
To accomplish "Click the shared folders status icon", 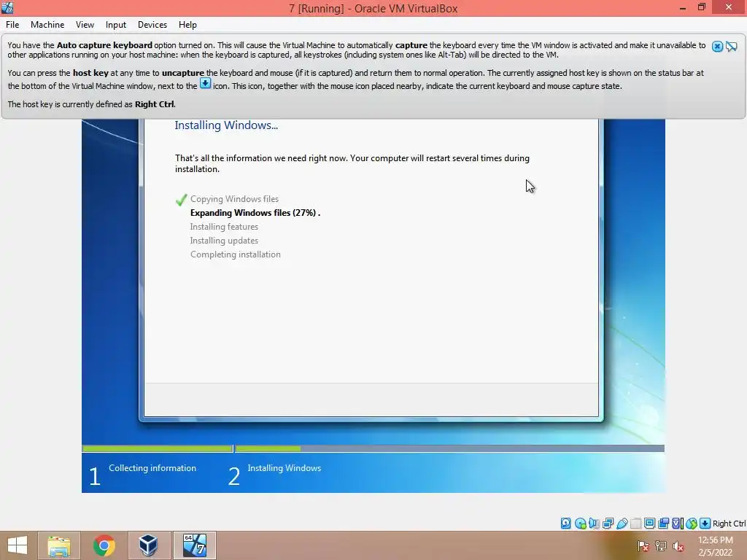I will [635, 524].
